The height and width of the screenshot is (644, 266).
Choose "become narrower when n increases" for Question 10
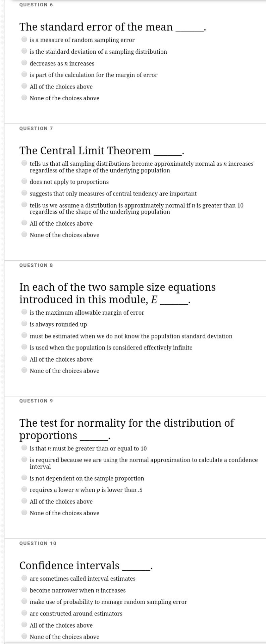24,589
